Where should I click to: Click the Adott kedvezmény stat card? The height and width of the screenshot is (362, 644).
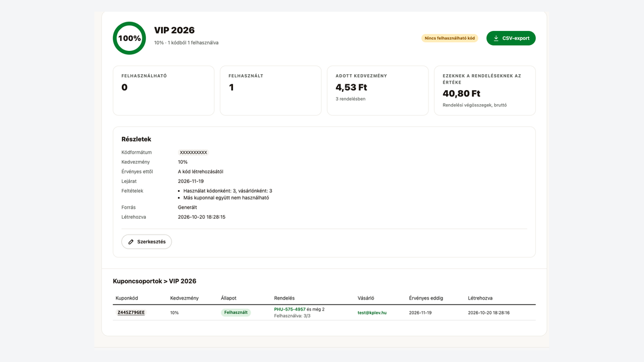click(x=378, y=91)
